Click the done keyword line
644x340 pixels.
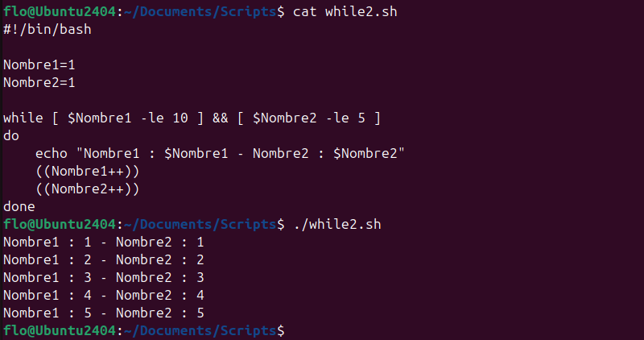coord(19,206)
